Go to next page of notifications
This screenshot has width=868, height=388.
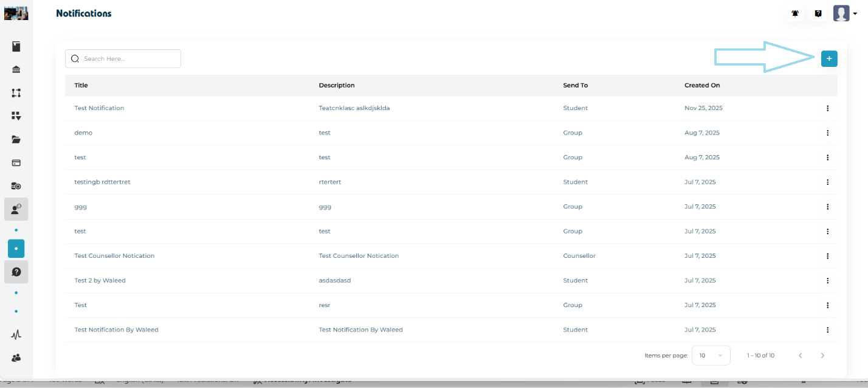pyautogui.click(x=822, y=355)
